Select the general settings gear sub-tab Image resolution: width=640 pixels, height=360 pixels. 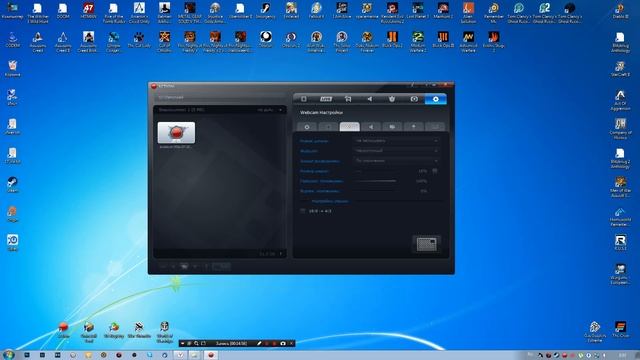tap(307, 127)
